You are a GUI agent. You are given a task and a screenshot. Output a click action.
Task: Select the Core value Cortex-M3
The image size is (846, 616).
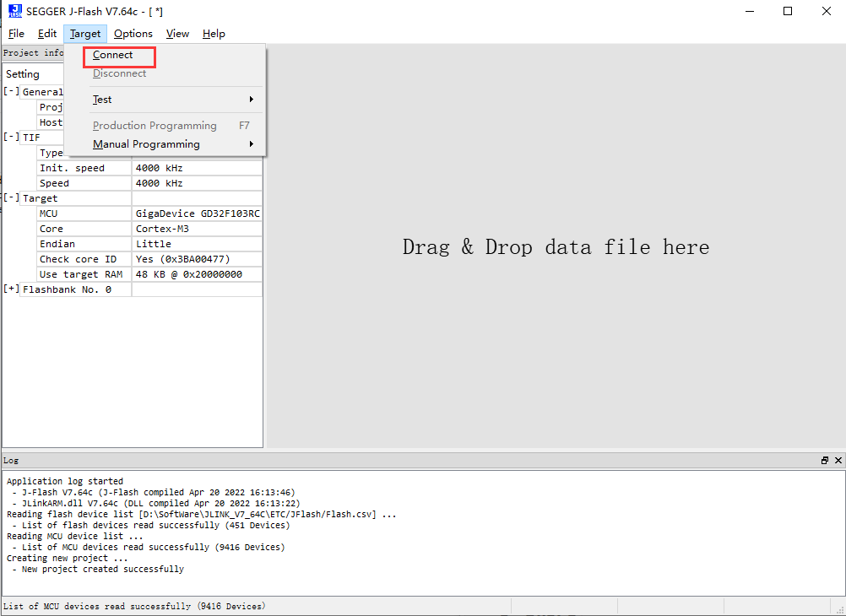pyautogui.click(x=197, y=229)
